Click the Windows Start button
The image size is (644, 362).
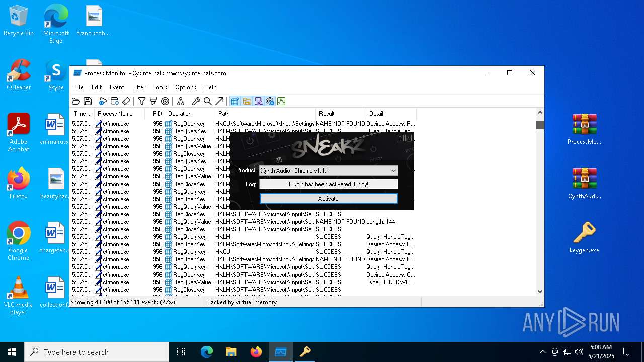12,352
